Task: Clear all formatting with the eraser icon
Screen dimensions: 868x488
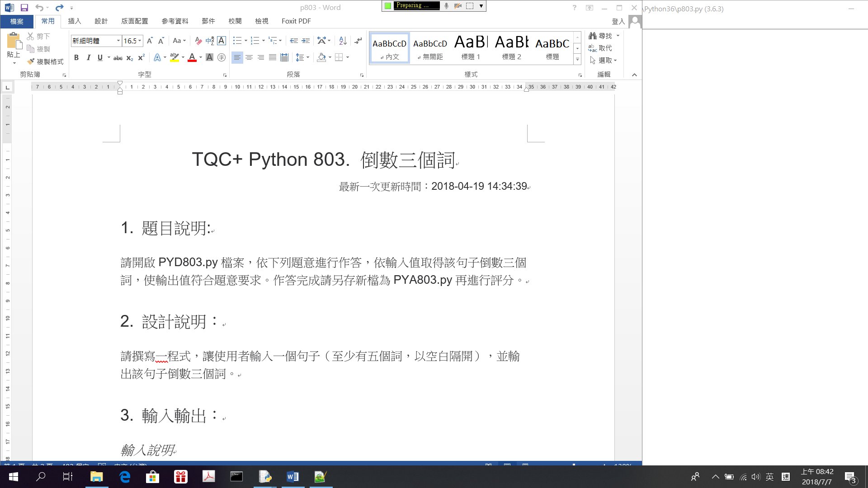Action: pos(198,41)
